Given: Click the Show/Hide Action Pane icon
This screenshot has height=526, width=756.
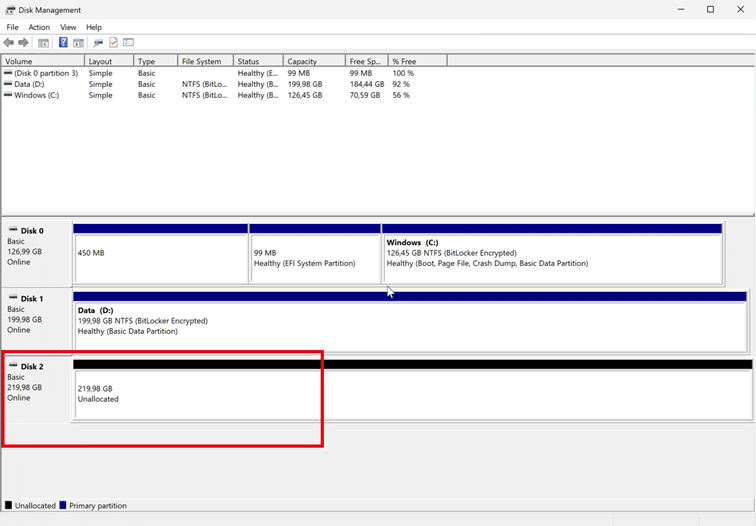Looking at the screenshot, I should coord(78,43).
